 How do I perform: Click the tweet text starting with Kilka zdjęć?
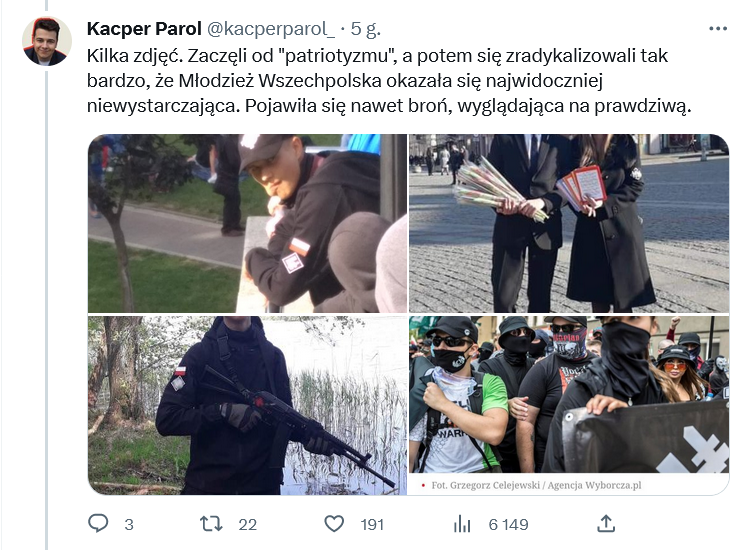coord(389,81)
